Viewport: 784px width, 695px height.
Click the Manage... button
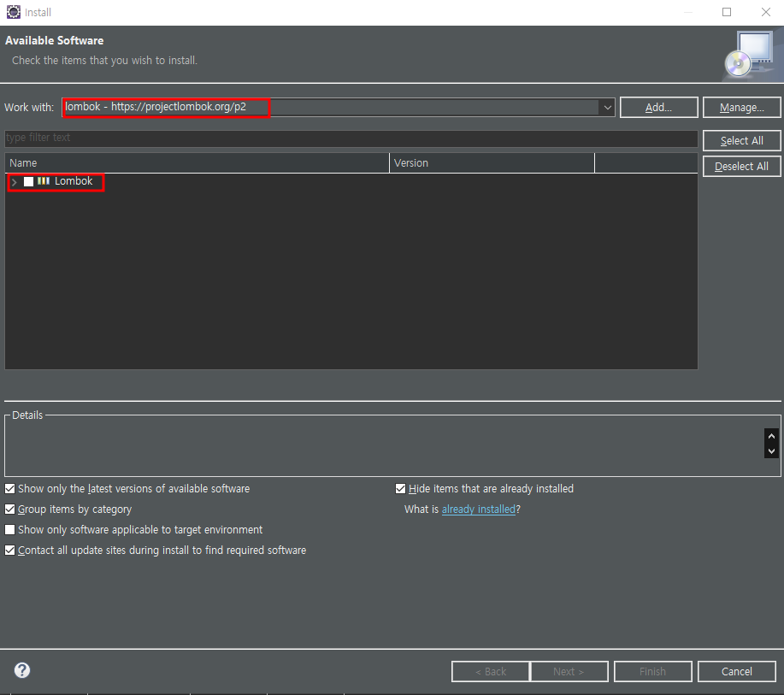coord(741,108)
